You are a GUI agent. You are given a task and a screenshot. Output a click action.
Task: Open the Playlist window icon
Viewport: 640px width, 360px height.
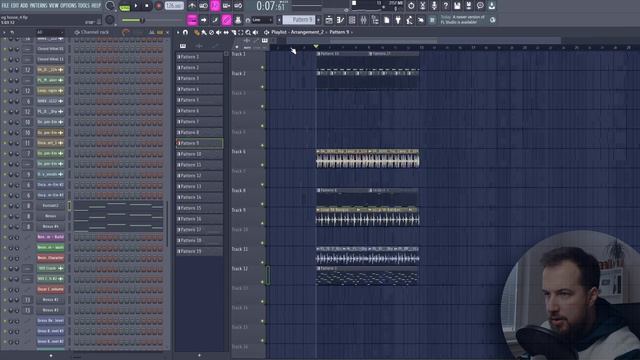click(x=329, y=20)
